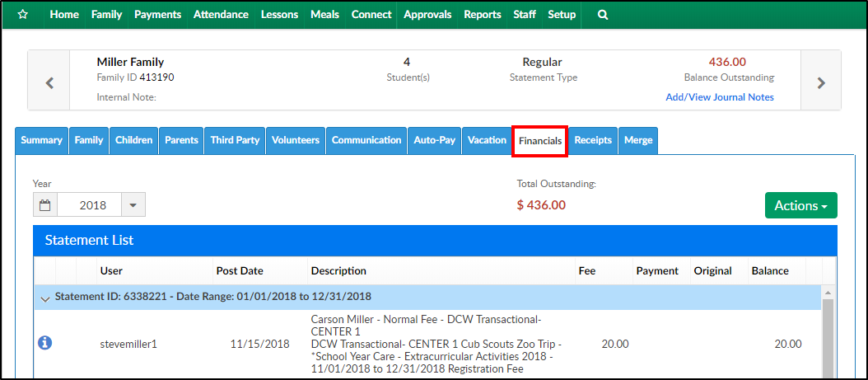
Task: Switch to the Auto-Pay tab
Action: 435,141
